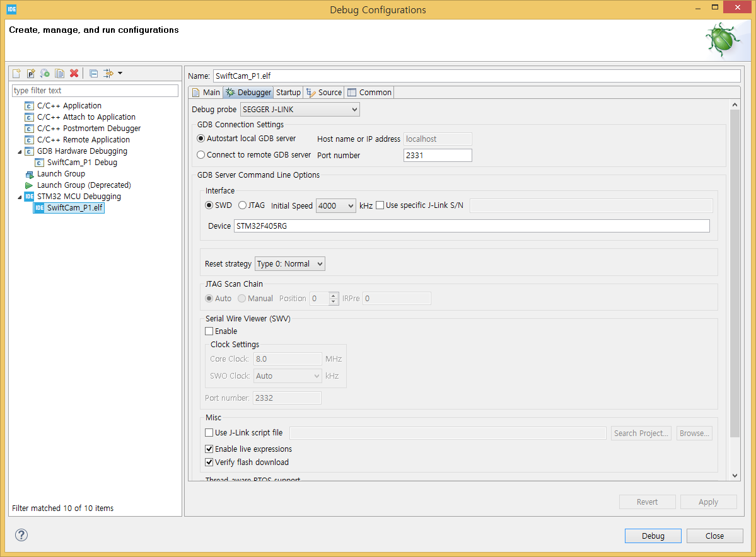This screenshot has height=557, width=756.
Task: Click GDB Hardware Debugging icon
Action: pos(29,151)
